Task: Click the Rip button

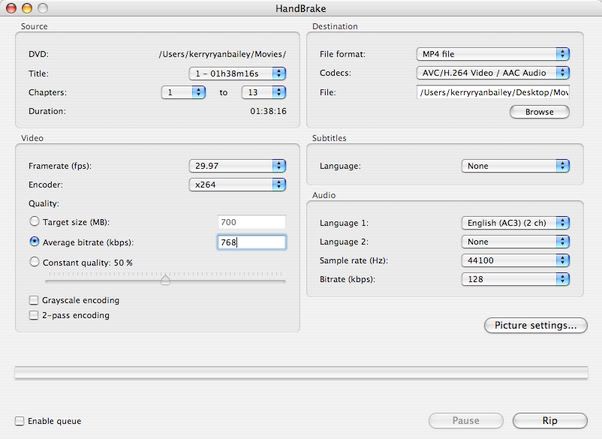Action: [550, 421]
